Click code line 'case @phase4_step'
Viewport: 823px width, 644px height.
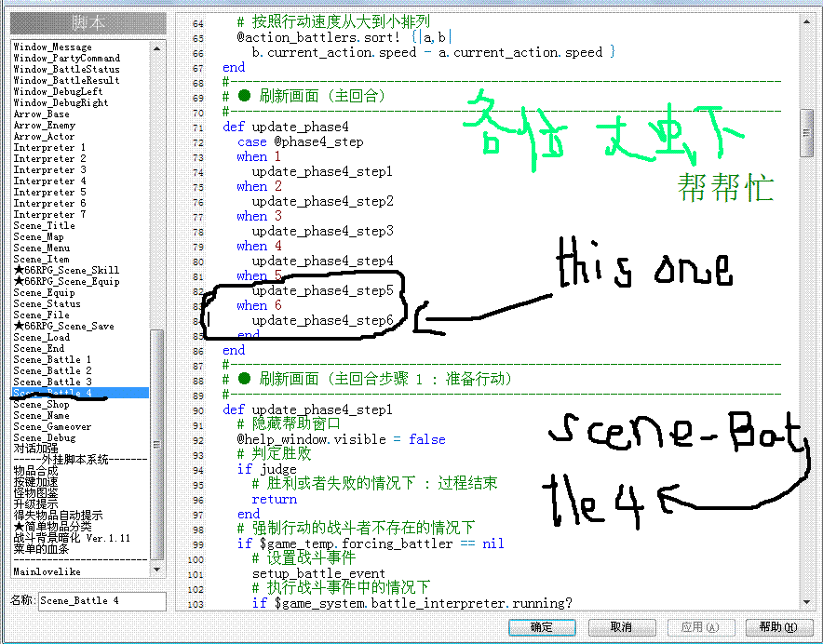[x=300, y=141]
